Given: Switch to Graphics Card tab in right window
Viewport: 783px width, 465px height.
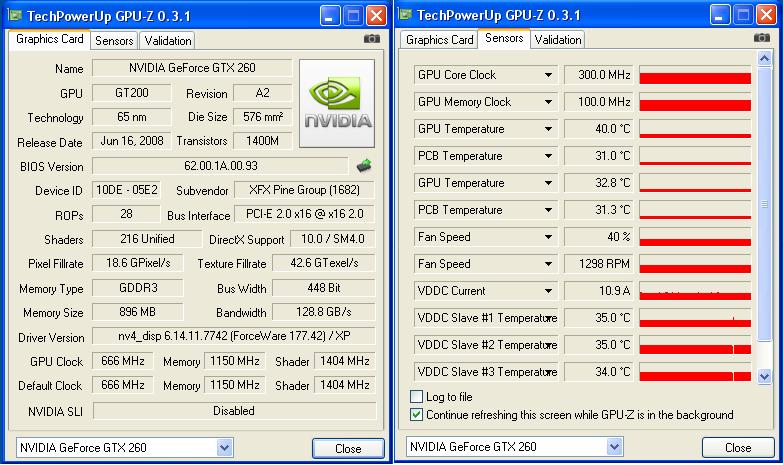Looking at the screenshot, I should point(439,39).
